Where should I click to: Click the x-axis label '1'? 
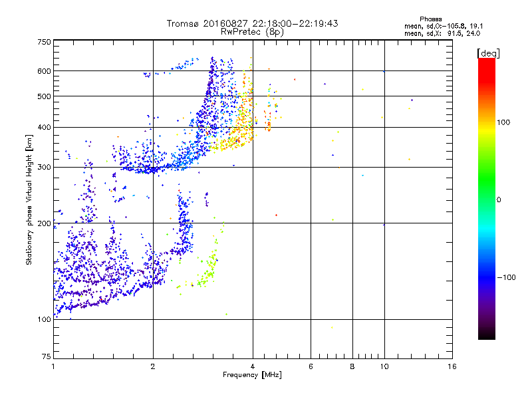[x=53, y=366]
